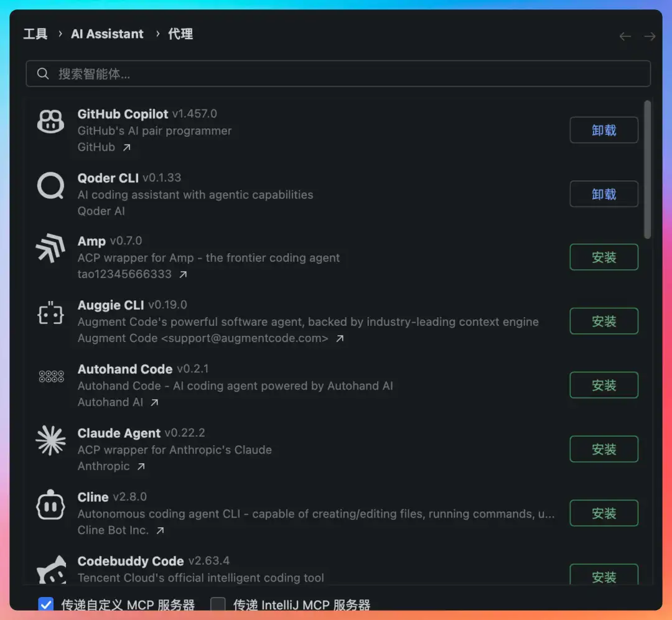This screenshot has height=620, width=672.
Task: Click the Auggie CLI title text
Action: coord(111,305)
